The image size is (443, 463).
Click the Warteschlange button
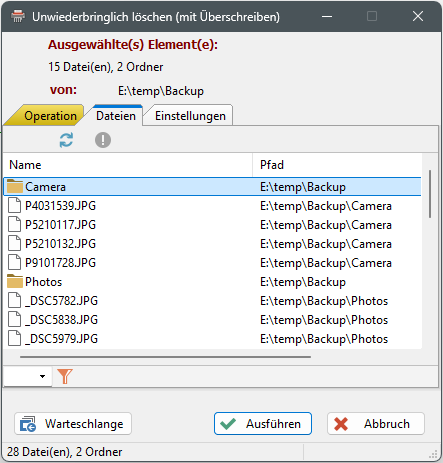[x=73, y=424]
